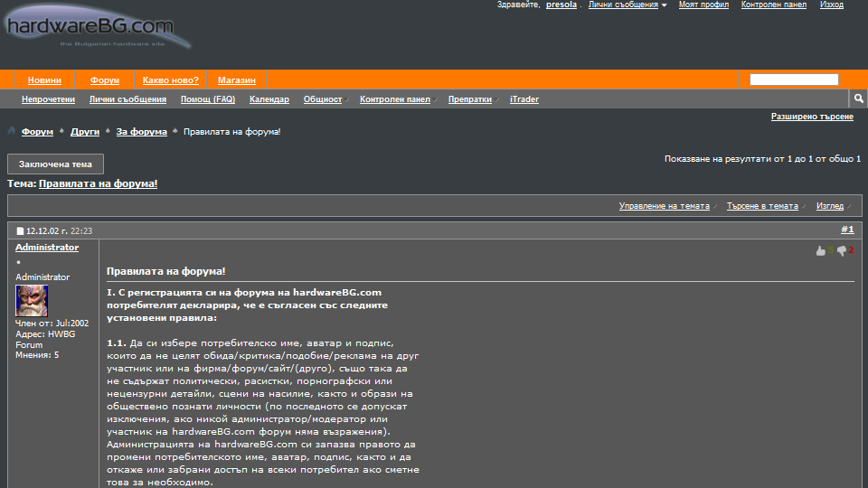Image resolution: width=868 pixels, height=488 pixels.
Task: Click the home icon in breadcrumb
Action: 12,131
